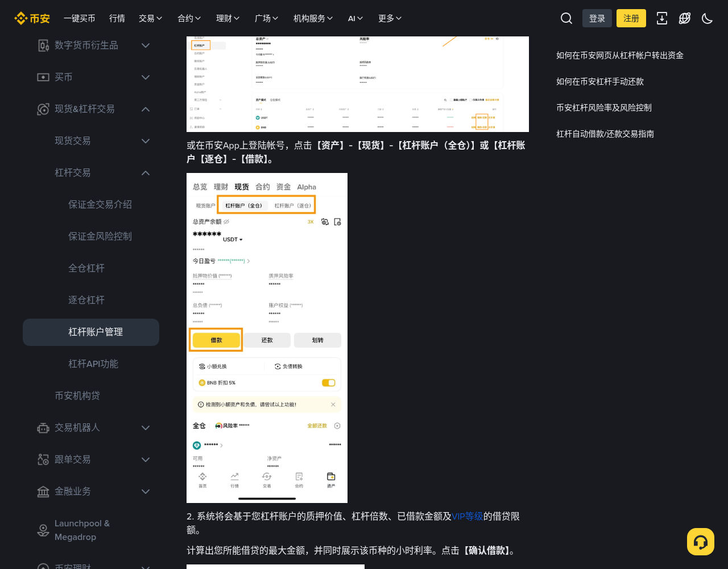Screen dimensions: 728x569
Task: Toggle dark mode moon icon
Action: pos(708,18)
